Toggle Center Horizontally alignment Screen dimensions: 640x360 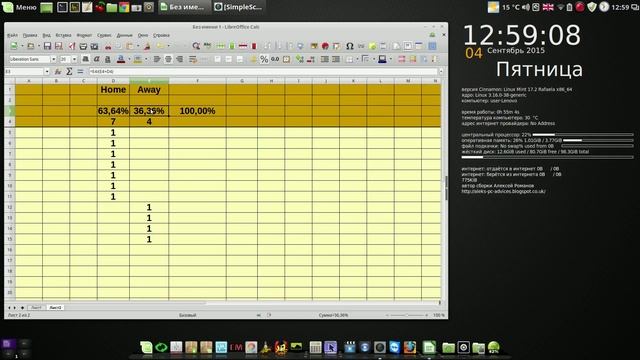(x=168, y=60)
